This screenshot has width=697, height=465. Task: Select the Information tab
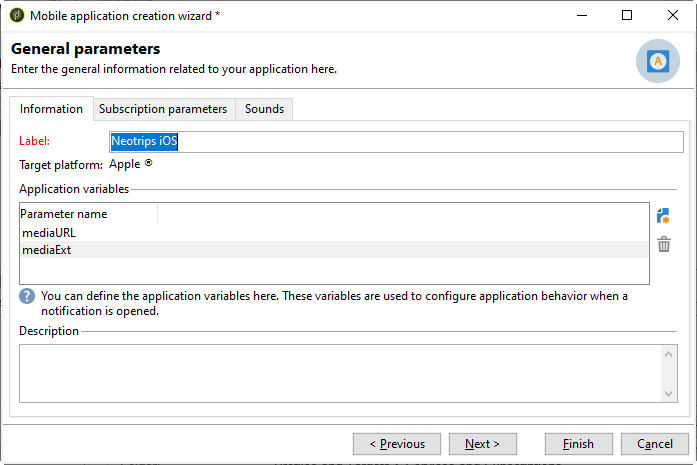[x=51, y=109]
